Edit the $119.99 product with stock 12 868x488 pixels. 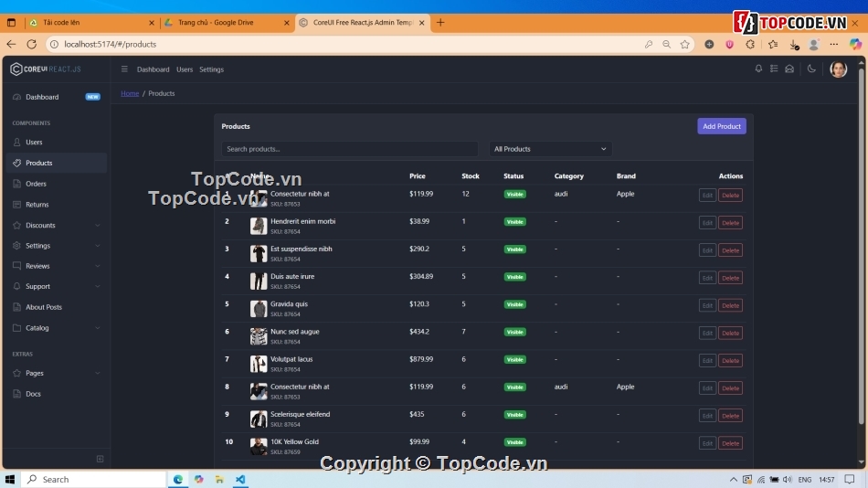pyautogui.click(x=707, y=195)
